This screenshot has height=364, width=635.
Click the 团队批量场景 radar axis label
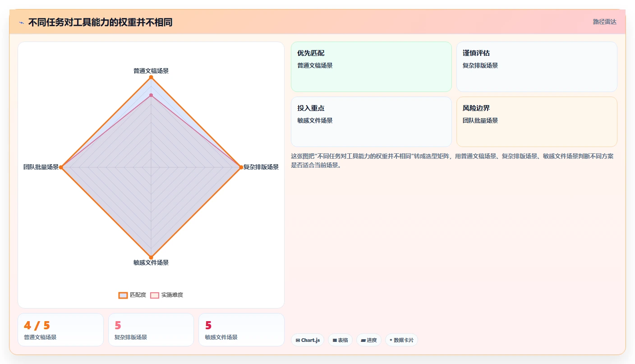pyautogui.click(x=41, y=167)
